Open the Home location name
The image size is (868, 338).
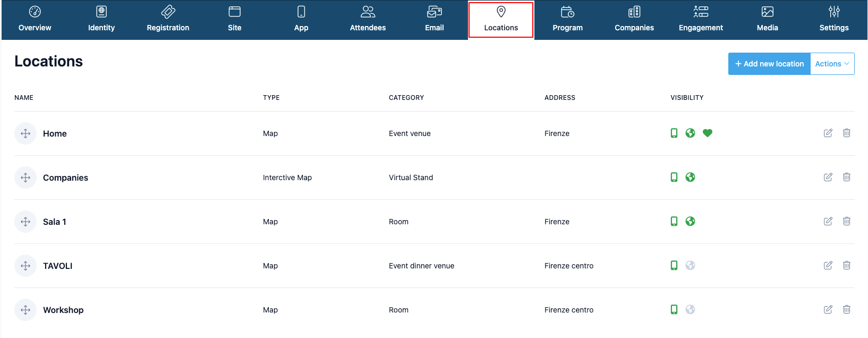tap(55, 133)
